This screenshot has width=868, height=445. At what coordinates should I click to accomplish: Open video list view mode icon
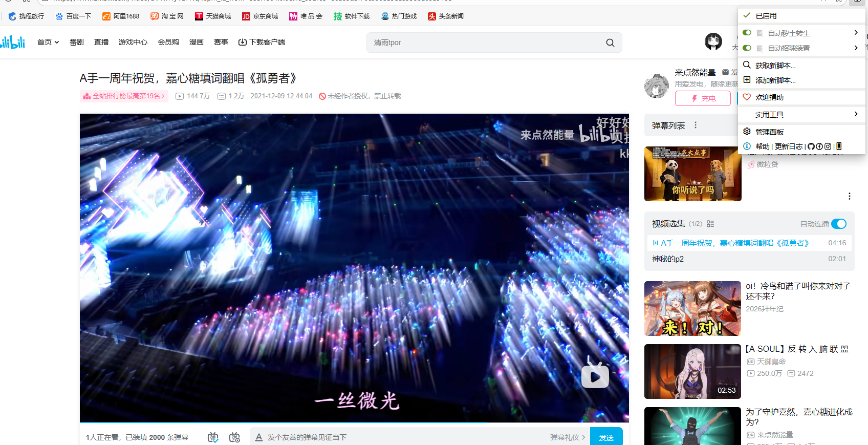click(710, 224)
